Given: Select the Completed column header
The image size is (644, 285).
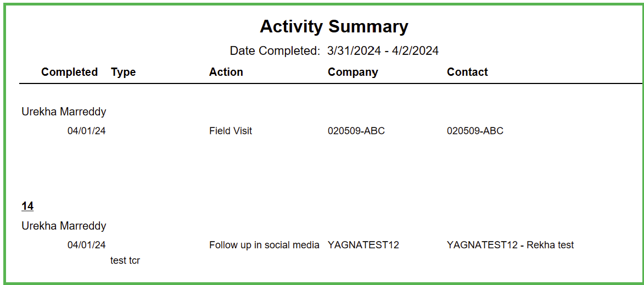Looking at the screenshot, I should coord(69,72).
